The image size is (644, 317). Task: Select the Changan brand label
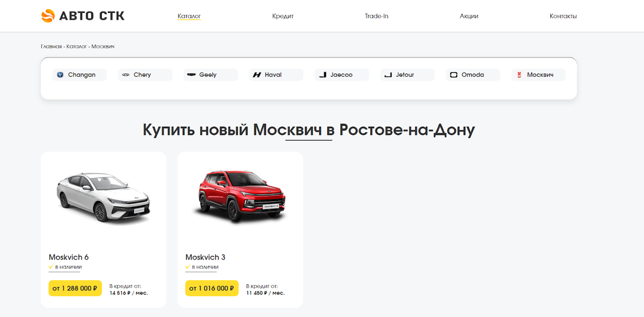[x=82, y=75]
